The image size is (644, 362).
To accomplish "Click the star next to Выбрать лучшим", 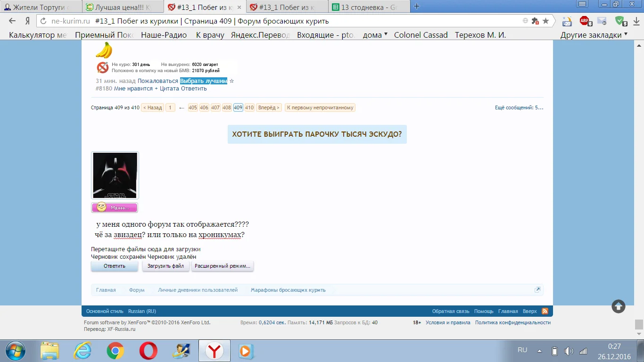I will [231, 81].
